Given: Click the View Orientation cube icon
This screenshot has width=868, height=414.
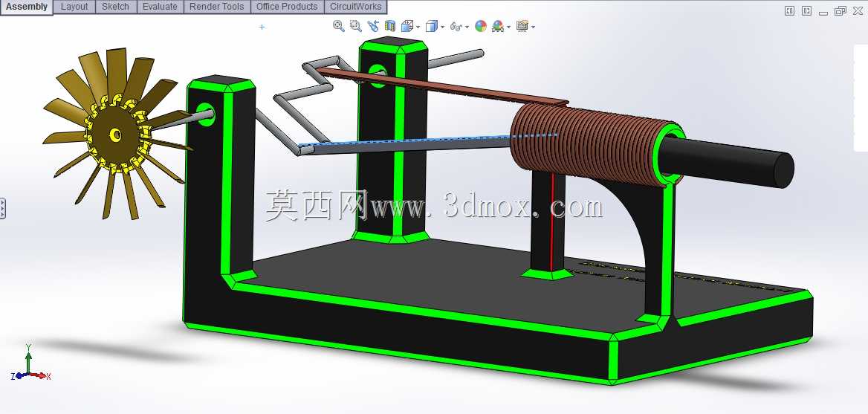Looking at the screenshot, I should click(x=407, y=25).
